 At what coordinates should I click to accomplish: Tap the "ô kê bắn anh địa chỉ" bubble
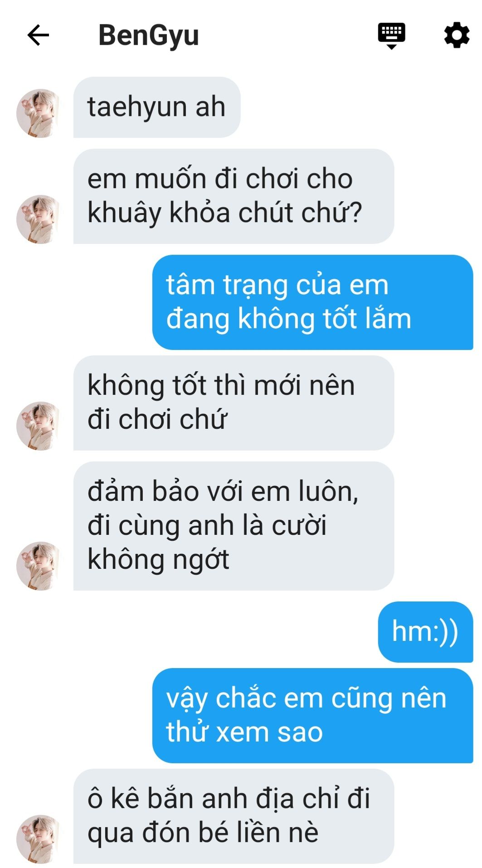pos(234,816)
